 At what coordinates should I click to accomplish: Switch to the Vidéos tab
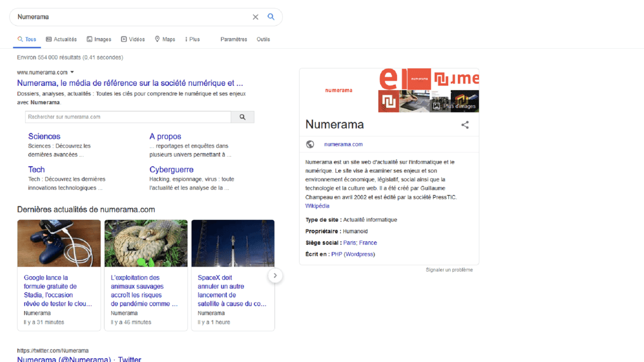(133, 39)
